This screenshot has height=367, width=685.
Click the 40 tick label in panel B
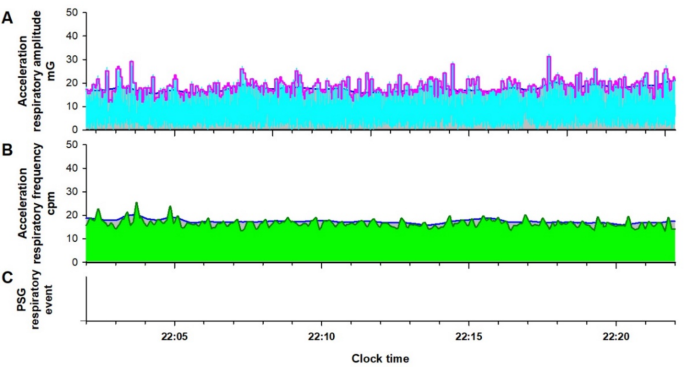point(72,169)
